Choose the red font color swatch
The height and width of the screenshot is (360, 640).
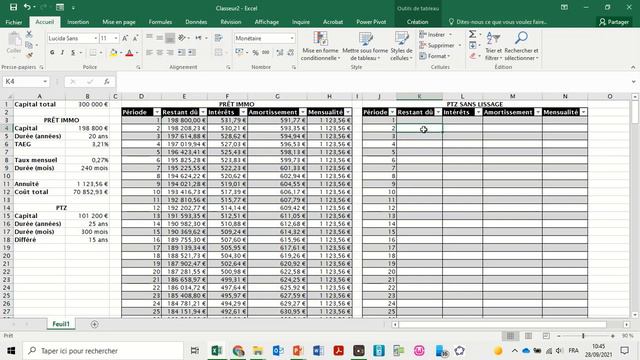click(x=129, y=53)
